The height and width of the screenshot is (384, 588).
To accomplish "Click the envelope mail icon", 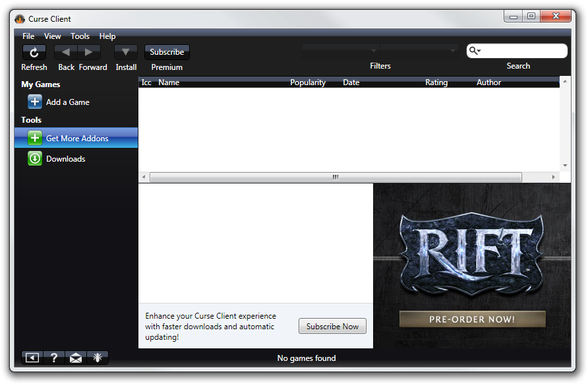I will (76, 358).
